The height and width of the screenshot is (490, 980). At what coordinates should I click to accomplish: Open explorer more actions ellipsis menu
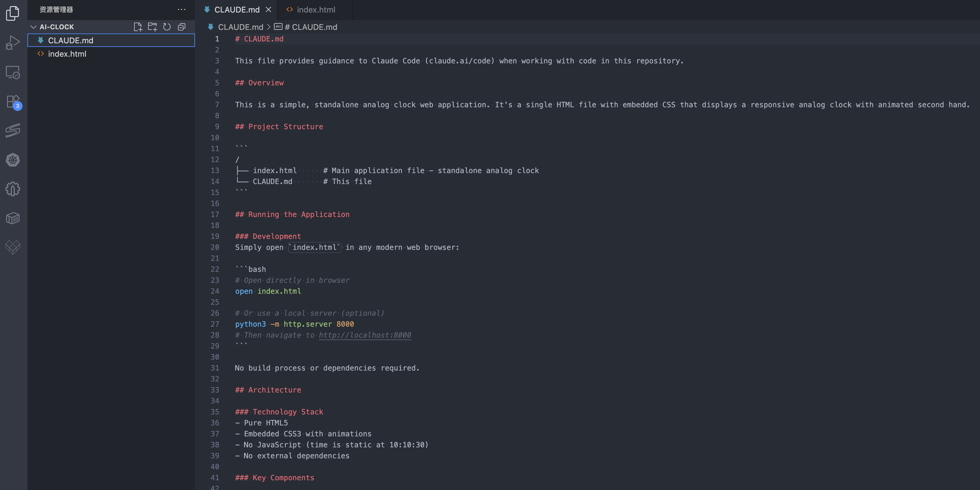pyautogui.click(x=182, y=9)
